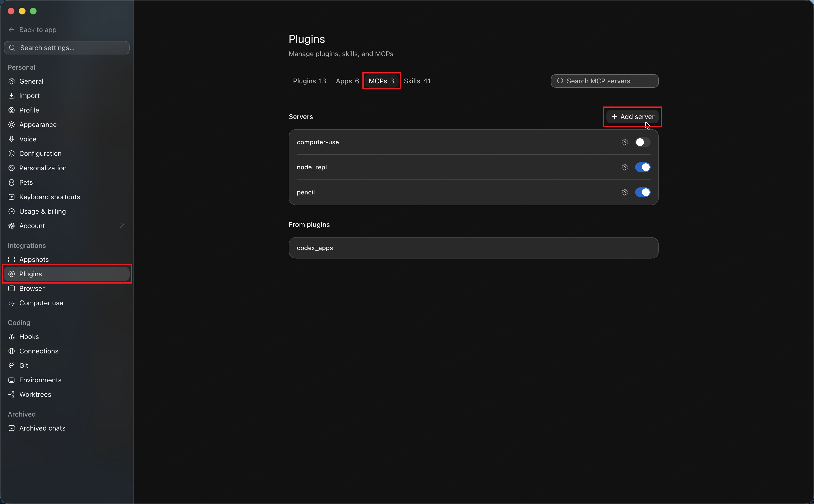Click the external link arrow beside Account

pos(122,226)
